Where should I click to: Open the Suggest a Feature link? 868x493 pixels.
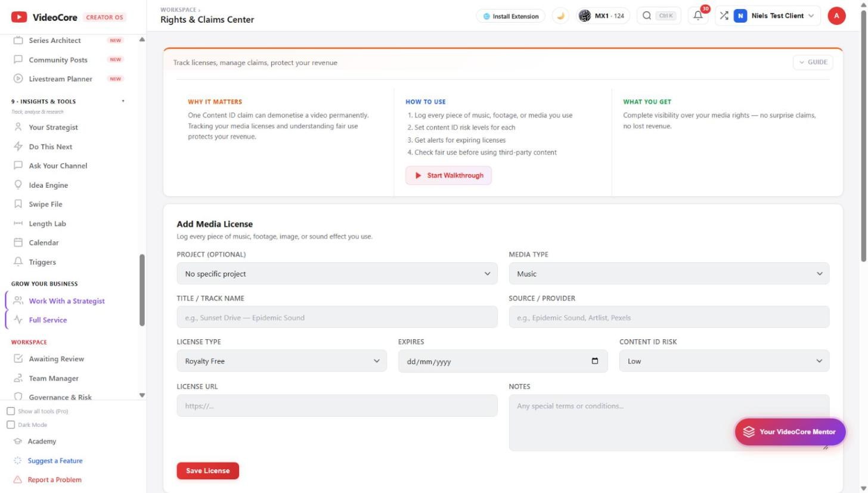pos(55,460)
